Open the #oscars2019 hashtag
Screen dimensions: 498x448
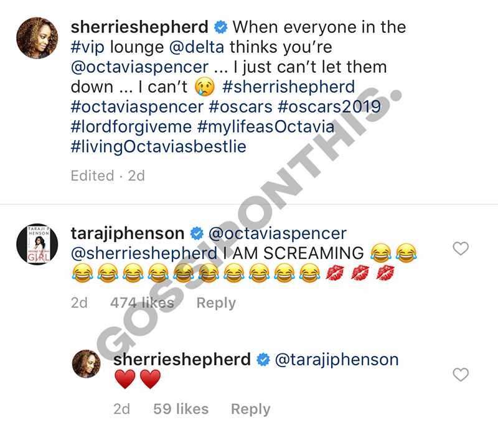pos(329,106)
